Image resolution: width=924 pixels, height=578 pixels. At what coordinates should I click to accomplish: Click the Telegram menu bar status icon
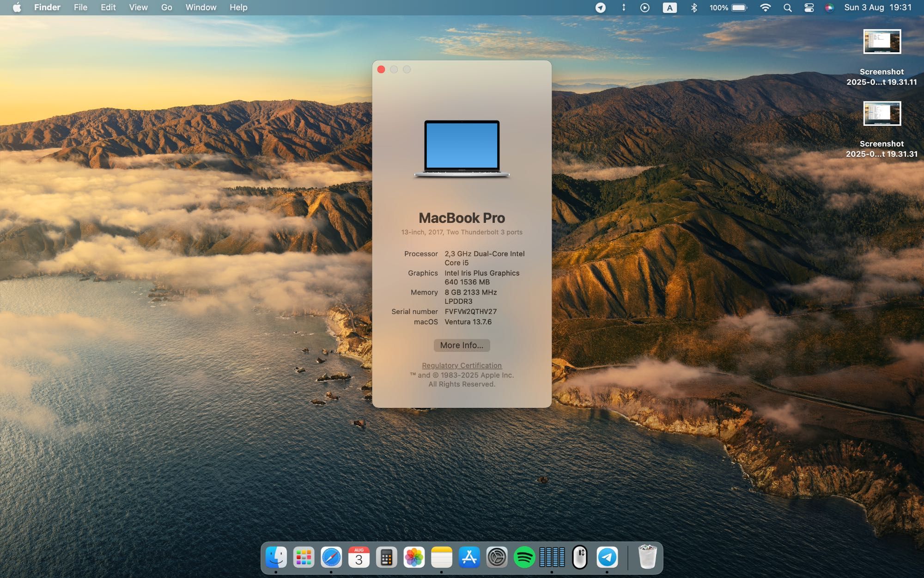click(x=600, y=7)
